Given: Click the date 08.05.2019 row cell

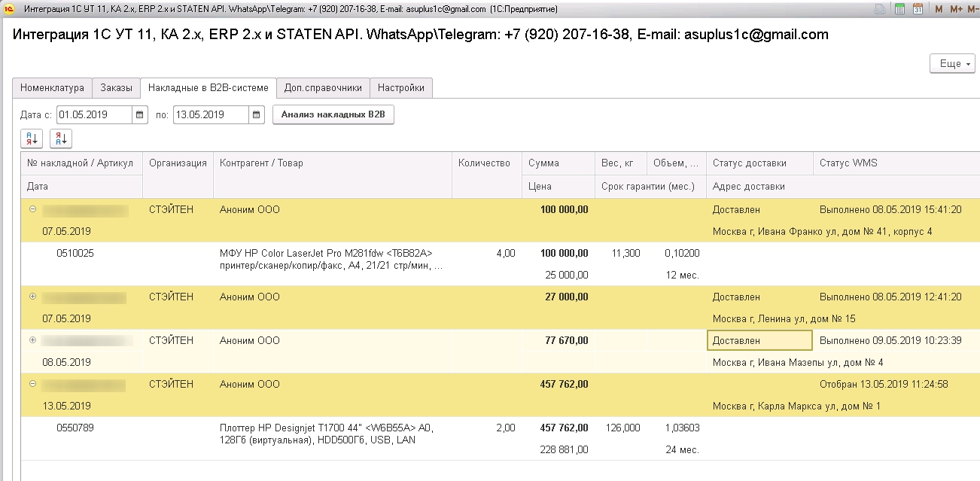Looking at the screenshot, I should [x=66, y=362].
